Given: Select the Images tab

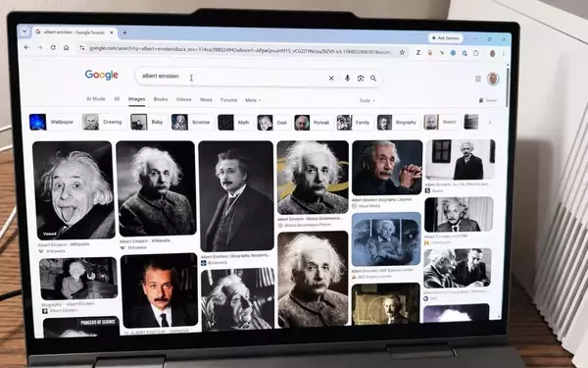Looking at the screenshot, I should [136, 99].
